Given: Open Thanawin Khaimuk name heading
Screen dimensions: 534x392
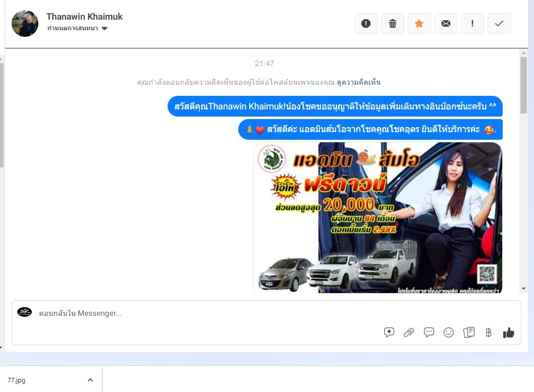Looking at the screenshot, I should (x=84, y=16).
